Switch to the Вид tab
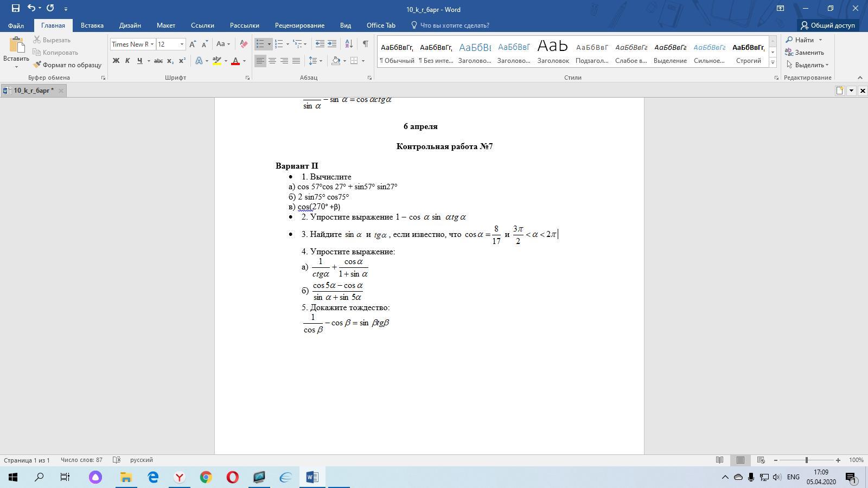 pyautogui.click(x=346, y=25)
